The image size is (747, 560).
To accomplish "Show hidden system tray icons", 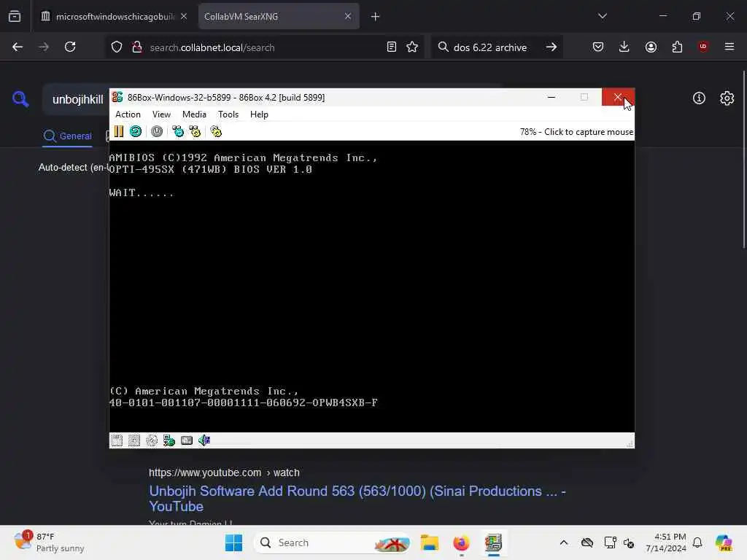I will point(564,542).
